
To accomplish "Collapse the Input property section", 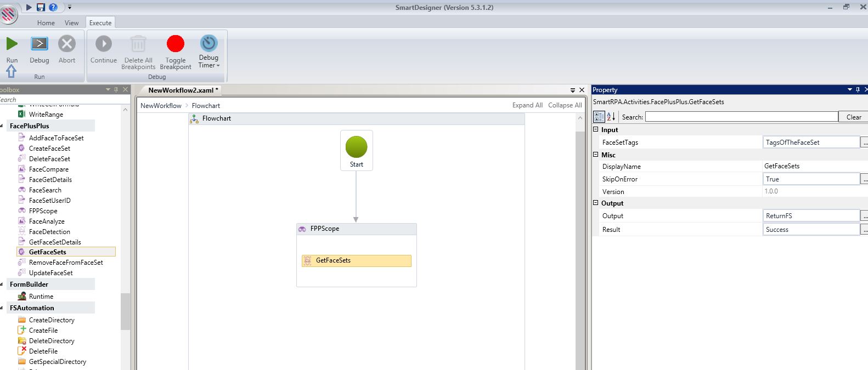I will (596, 129).
